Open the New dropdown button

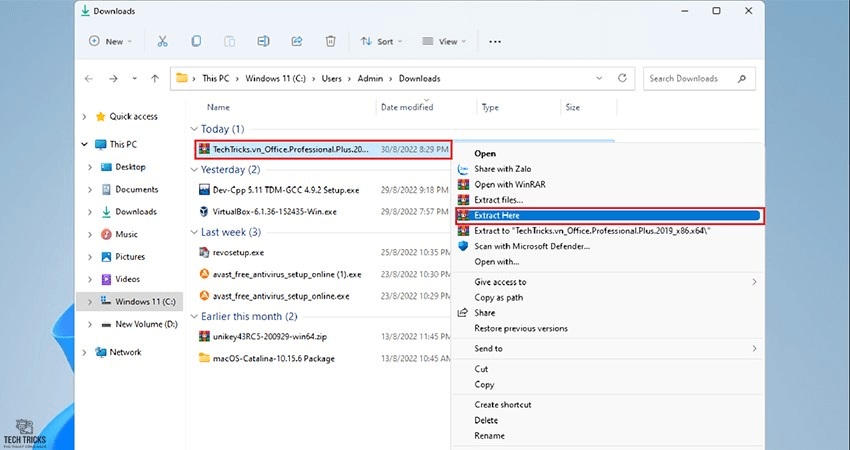point(111,41)
